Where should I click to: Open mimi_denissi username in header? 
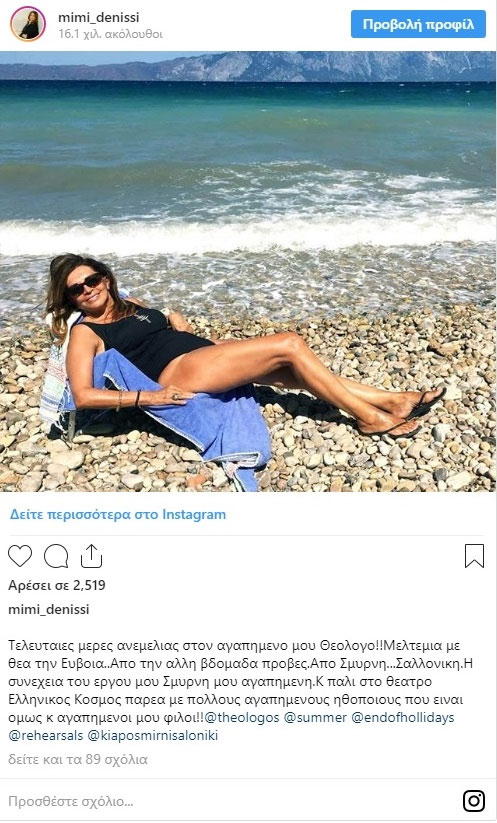(99, 17)
